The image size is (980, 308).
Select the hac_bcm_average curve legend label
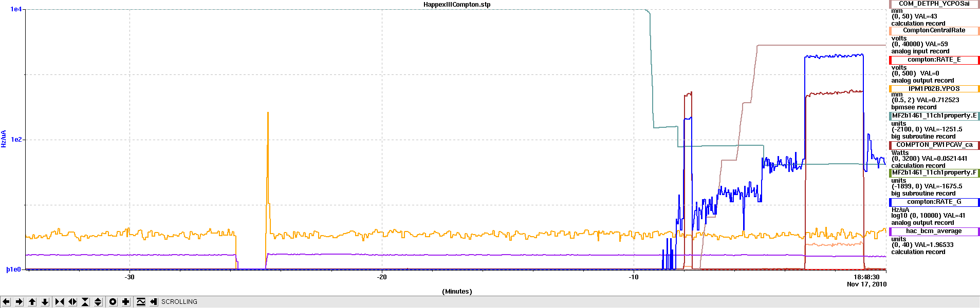coord(934,232)
